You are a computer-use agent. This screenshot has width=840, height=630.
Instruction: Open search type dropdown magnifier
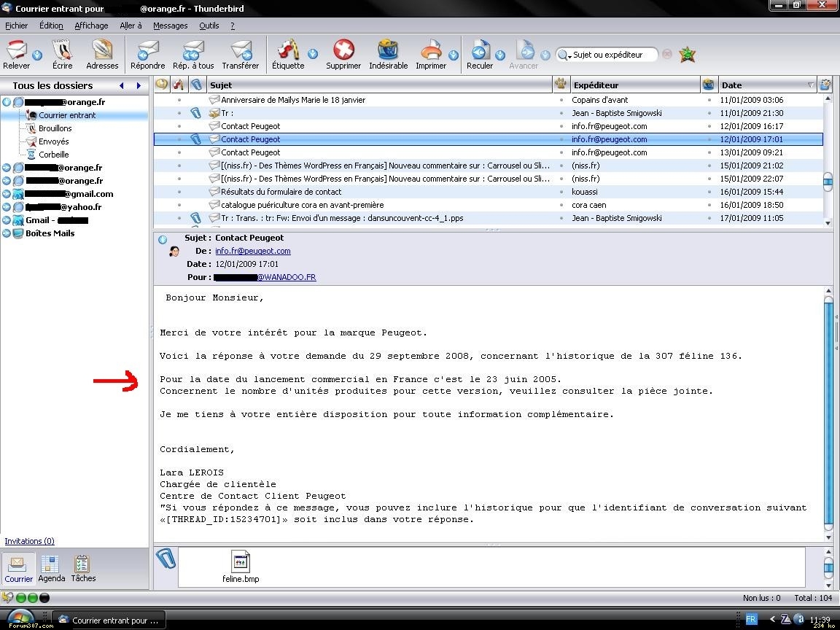(564, 55)
